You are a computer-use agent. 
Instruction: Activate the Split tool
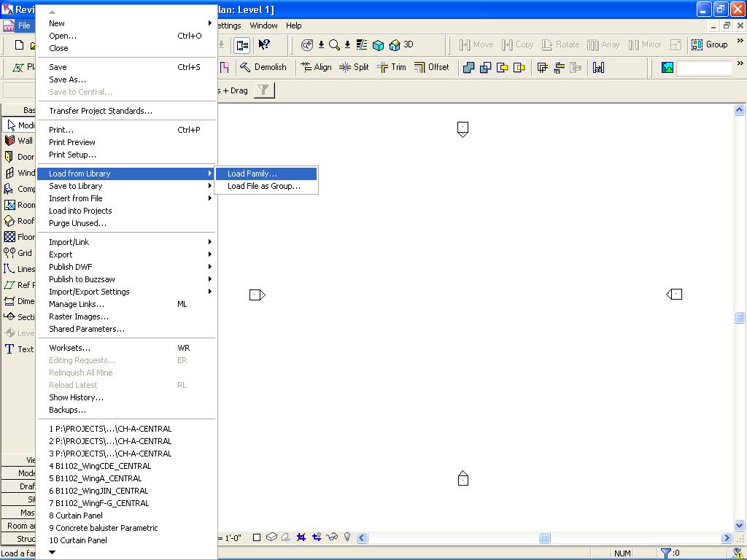(354, 67)
